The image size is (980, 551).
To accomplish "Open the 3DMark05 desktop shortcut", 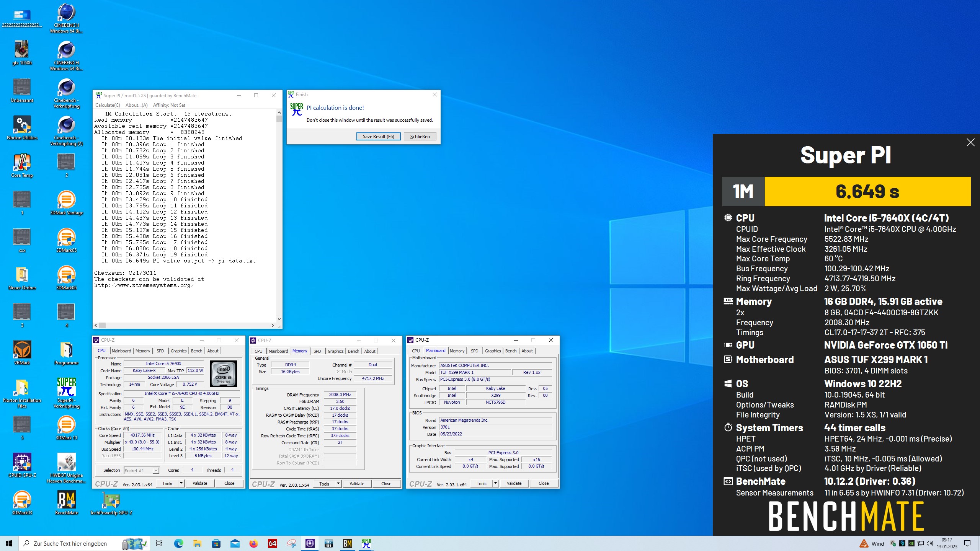I will 67,240.
